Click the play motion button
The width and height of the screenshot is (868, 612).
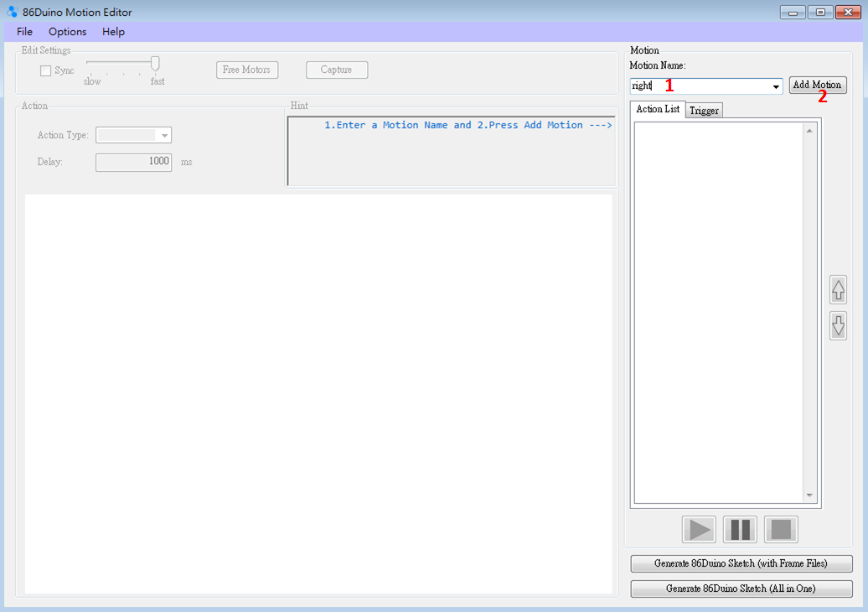pyautogui.click(x=699, y=530)
